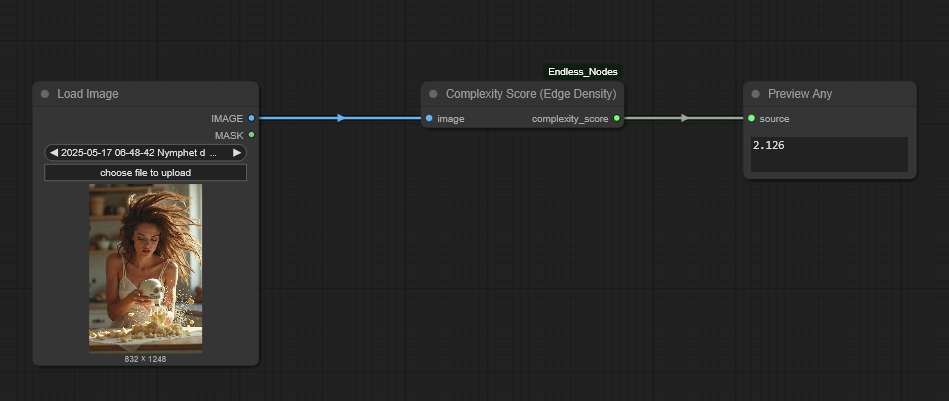Collapse the Complexity Score node via its dot
This screenshot has width=949, height=401.
[x=433, y=94]
